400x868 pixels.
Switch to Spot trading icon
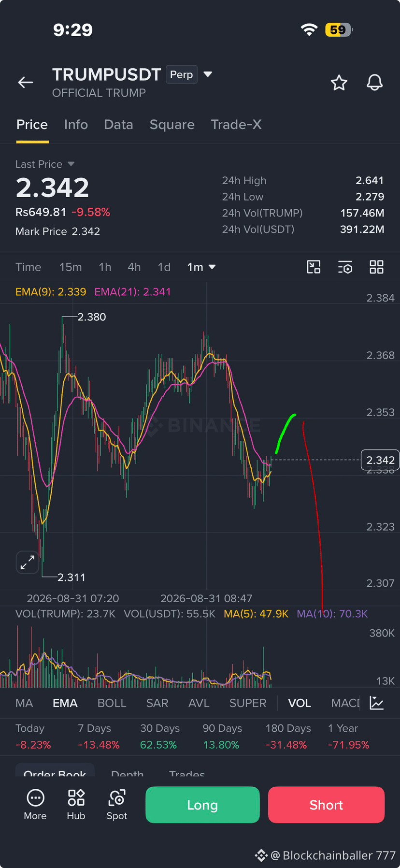pos(117,805)
